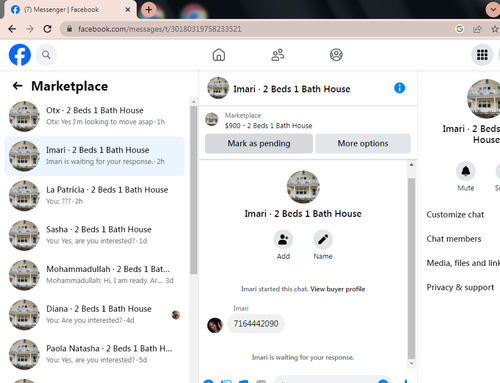Open conversation info circle icon
500x383 pixels.
399,88
